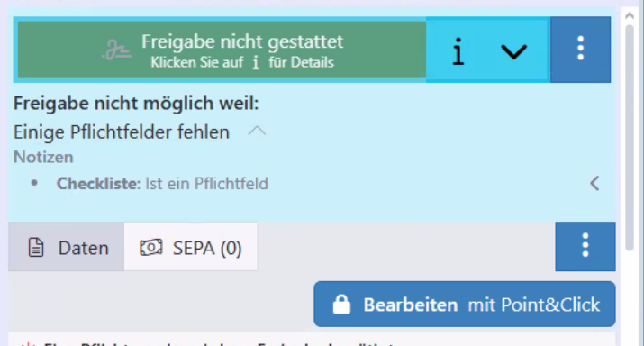Screen dimensions: 644x346
Task: Click the vertical scrollbar thumb
Action: pos(630,138)
